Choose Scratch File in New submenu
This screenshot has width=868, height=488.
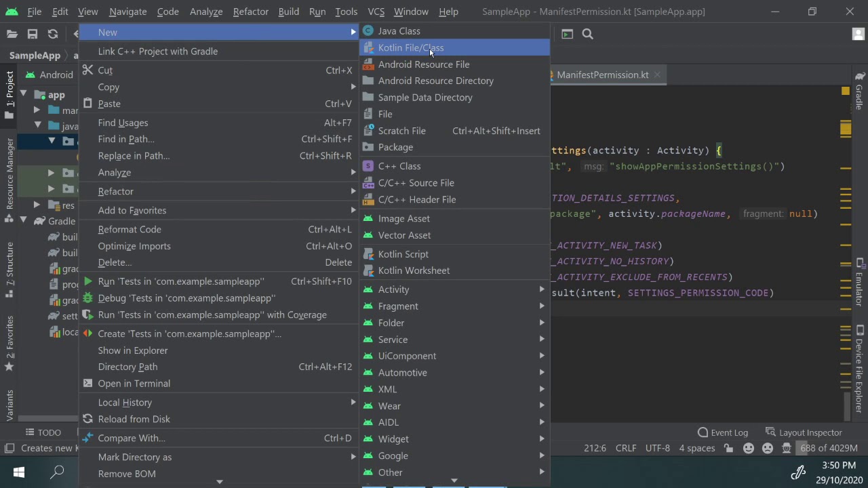point(454,131)
